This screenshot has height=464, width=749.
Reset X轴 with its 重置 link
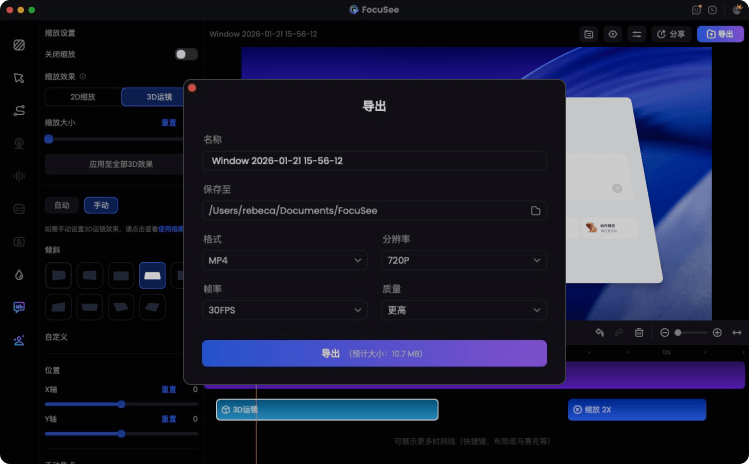pyautogui.click(x=169, y=389)
